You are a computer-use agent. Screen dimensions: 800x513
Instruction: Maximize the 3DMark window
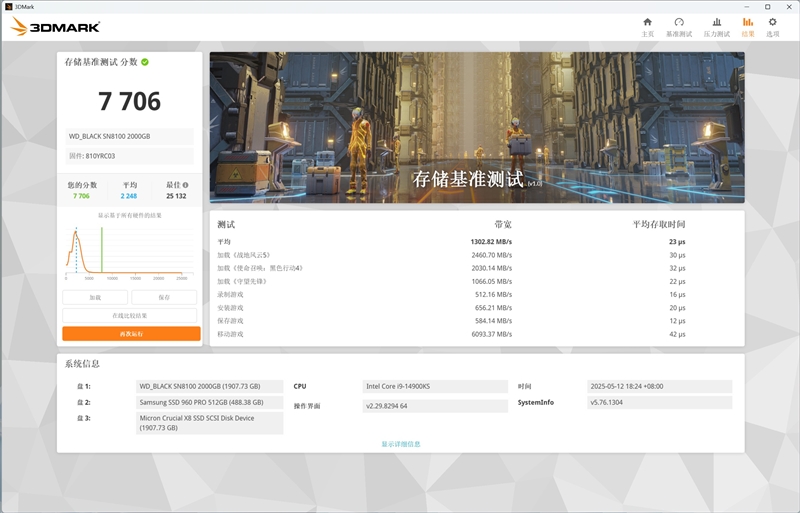point(767,7)
